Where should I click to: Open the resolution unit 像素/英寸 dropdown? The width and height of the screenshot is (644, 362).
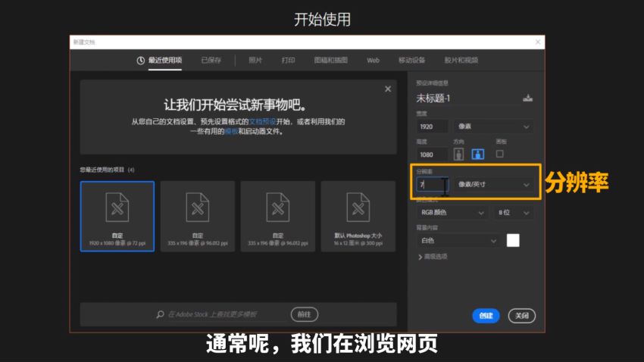493,184
